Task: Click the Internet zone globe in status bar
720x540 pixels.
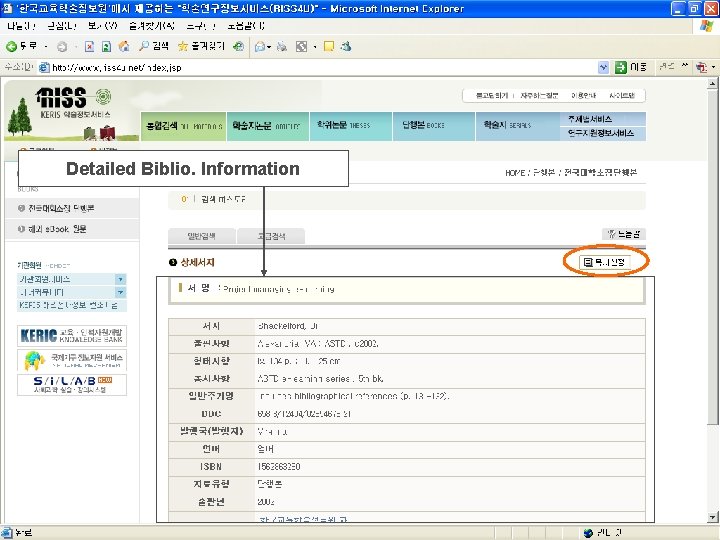Action: click(x=588, y=533)
